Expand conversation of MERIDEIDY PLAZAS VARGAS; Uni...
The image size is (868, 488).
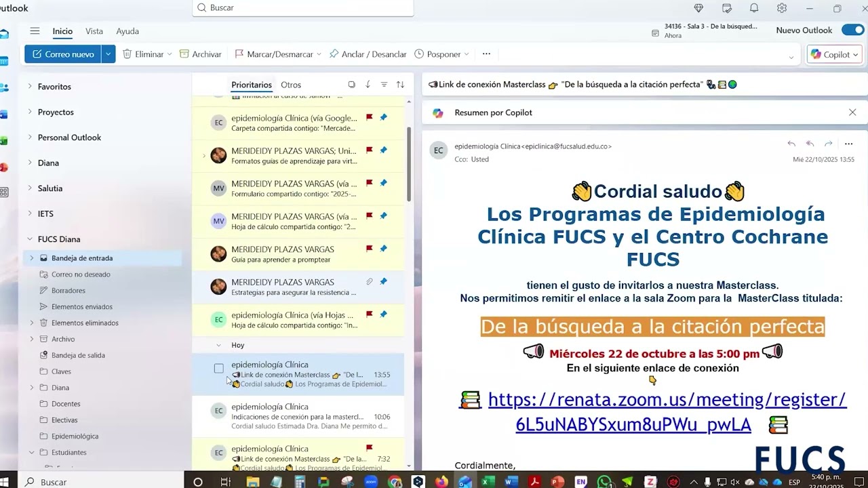point(204,156)
